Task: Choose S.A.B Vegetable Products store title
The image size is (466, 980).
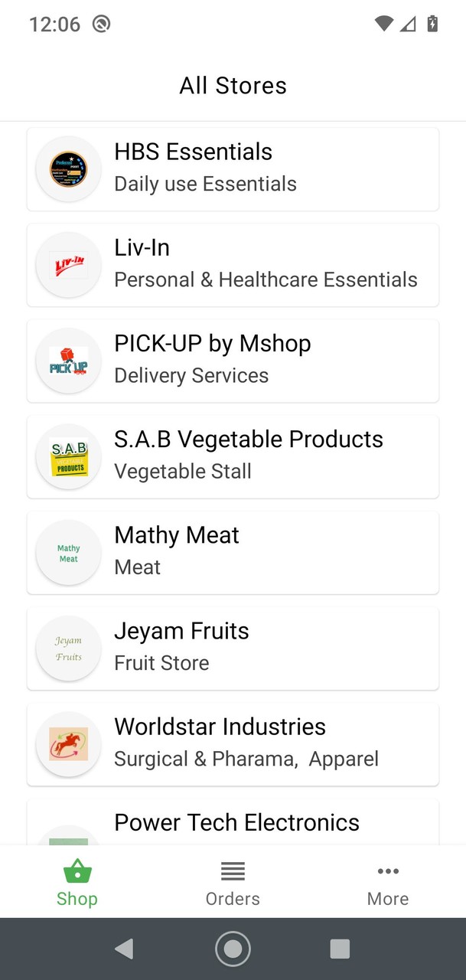Action: coord(249,439)
